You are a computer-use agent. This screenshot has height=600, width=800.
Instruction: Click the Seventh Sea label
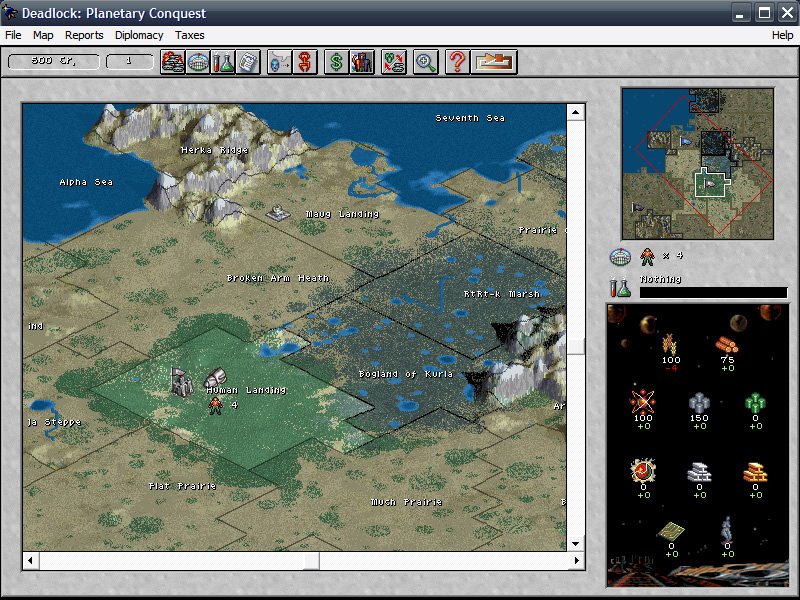(x=470, y=118)
